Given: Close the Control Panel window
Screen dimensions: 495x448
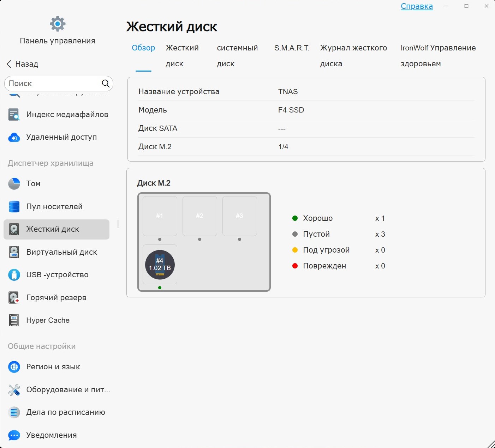Looking at the screenshot, I should [x=487, y=6].
